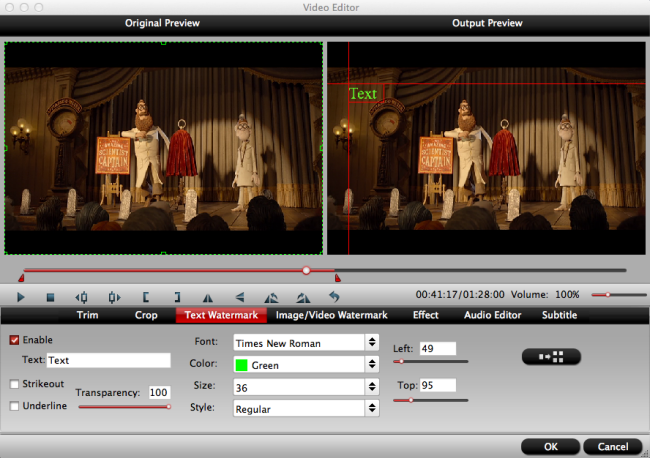Image resolution: width=650 pixels, height=458 pixels.
Task: Click the timecode 00:41:17/01:28:00
Action: coord(460,295)
